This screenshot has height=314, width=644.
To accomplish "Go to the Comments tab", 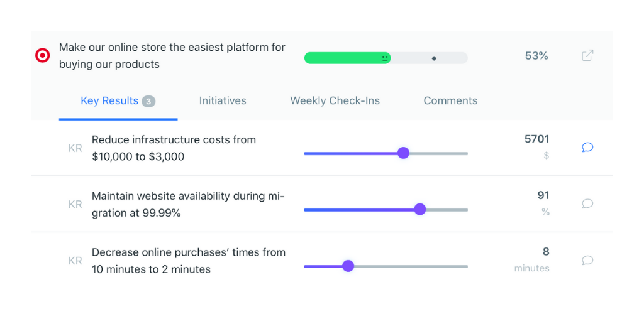I will (x=450, y=101).
